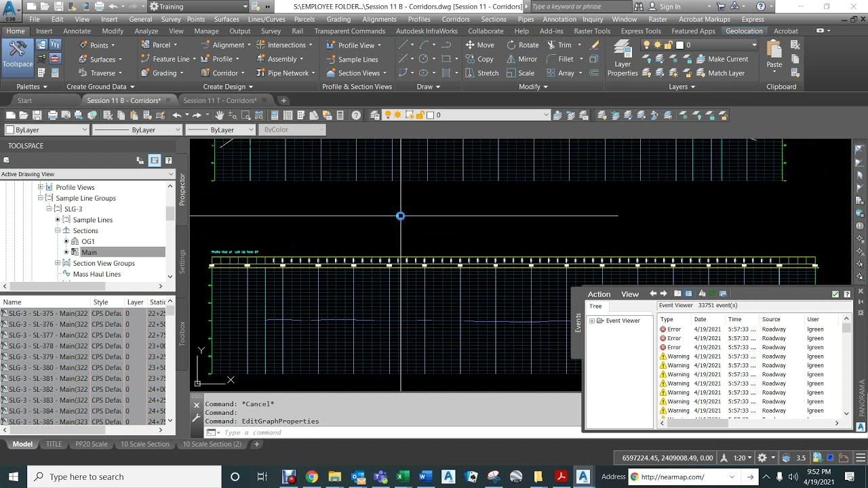
Task: Click the Sample Lines ribbon button
Action: pyautogui.click(x=352, y=59)
